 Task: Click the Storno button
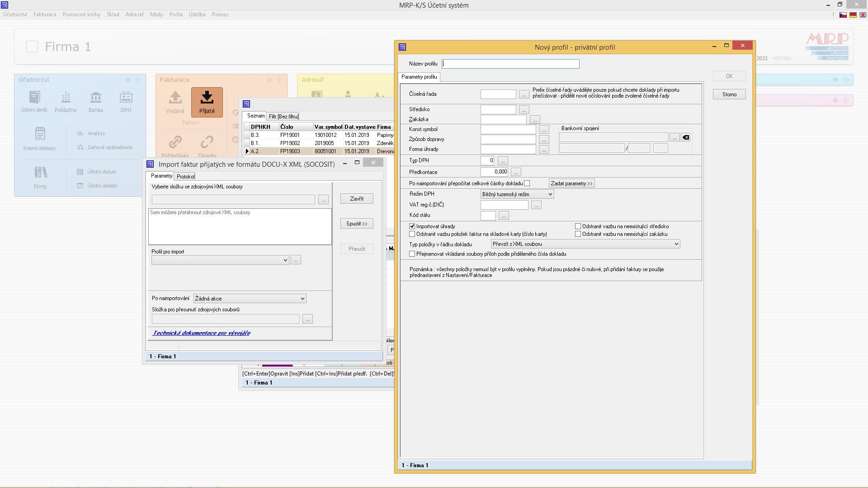[729, 94]
